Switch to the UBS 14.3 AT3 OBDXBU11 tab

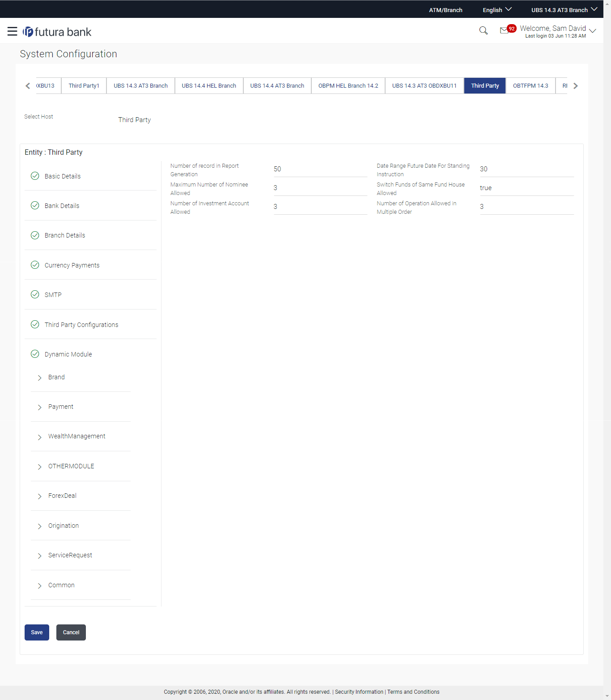424,85
